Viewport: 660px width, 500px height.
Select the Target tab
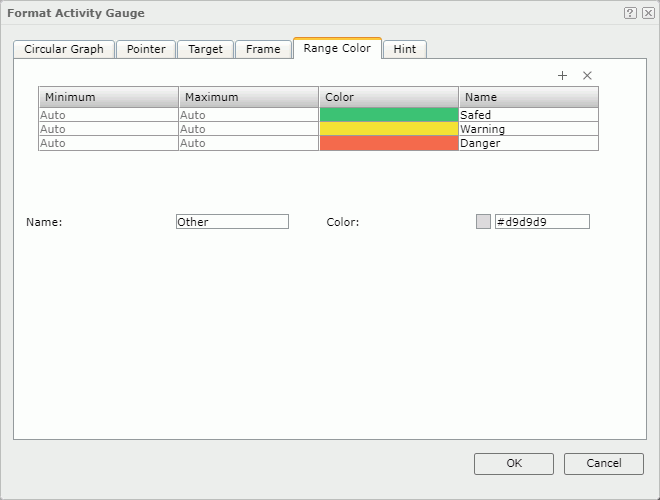click(x=206, y=49)
